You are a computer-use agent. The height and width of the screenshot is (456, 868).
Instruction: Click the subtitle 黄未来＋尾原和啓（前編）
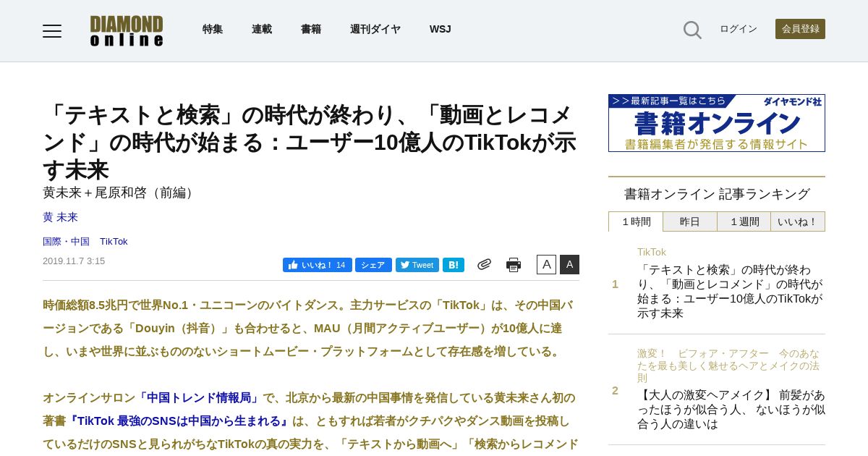tap(121, 193)
